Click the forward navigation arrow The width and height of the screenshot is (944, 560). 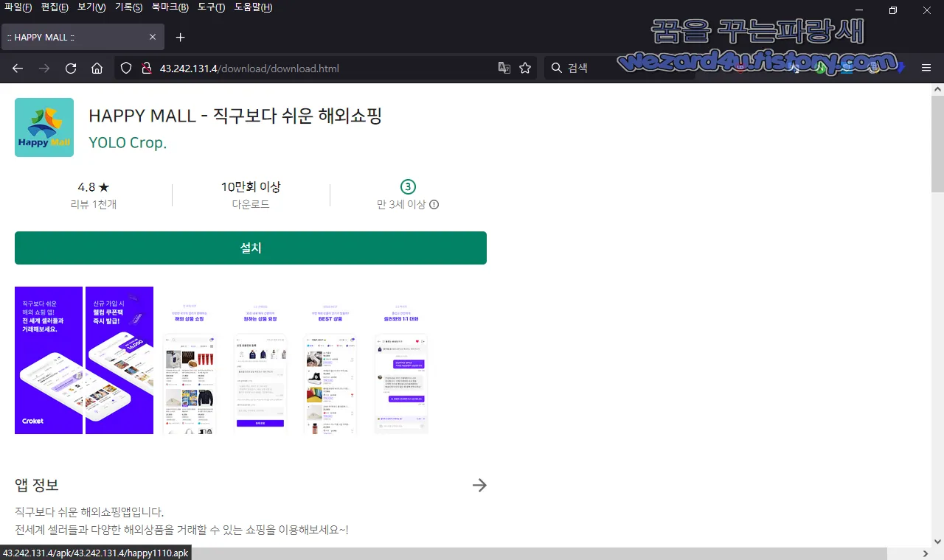tap(44, 69)
